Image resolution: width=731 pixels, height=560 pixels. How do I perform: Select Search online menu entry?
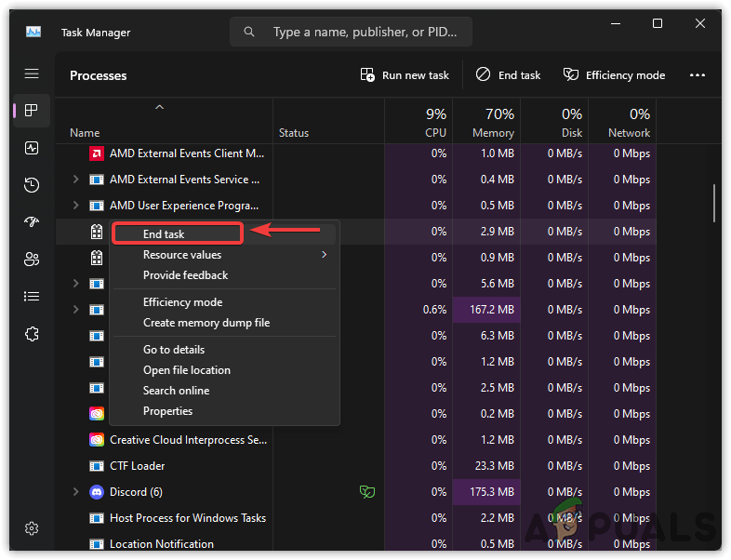[224, 391]
